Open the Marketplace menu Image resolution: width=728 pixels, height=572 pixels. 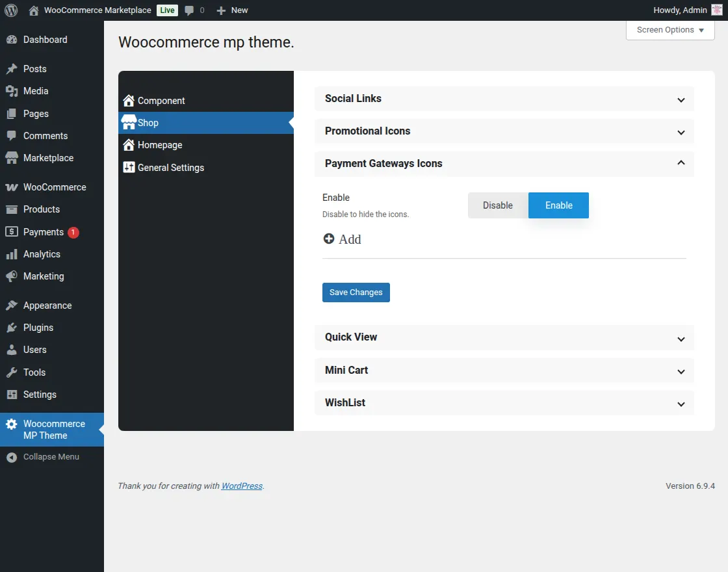coord(52,158)
